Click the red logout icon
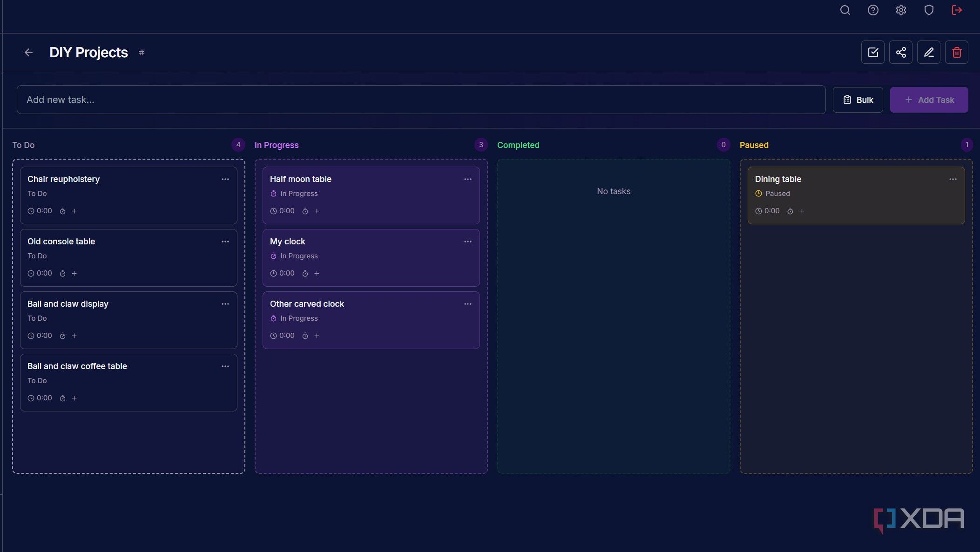This screenshot has height=552, width=980. (957, 10)
